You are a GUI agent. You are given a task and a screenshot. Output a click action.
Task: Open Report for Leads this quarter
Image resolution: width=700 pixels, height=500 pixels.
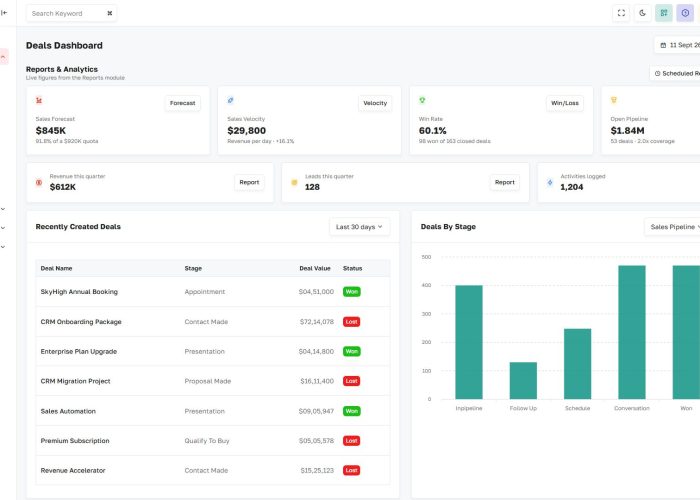pyautogui.click(x=504, y=182)
